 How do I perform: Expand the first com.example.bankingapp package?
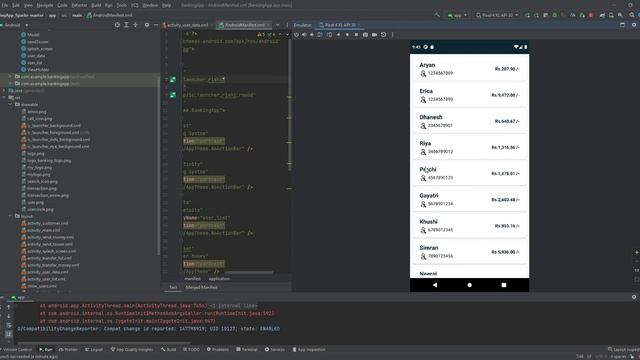pyautogui.click(x=10, y=76)
